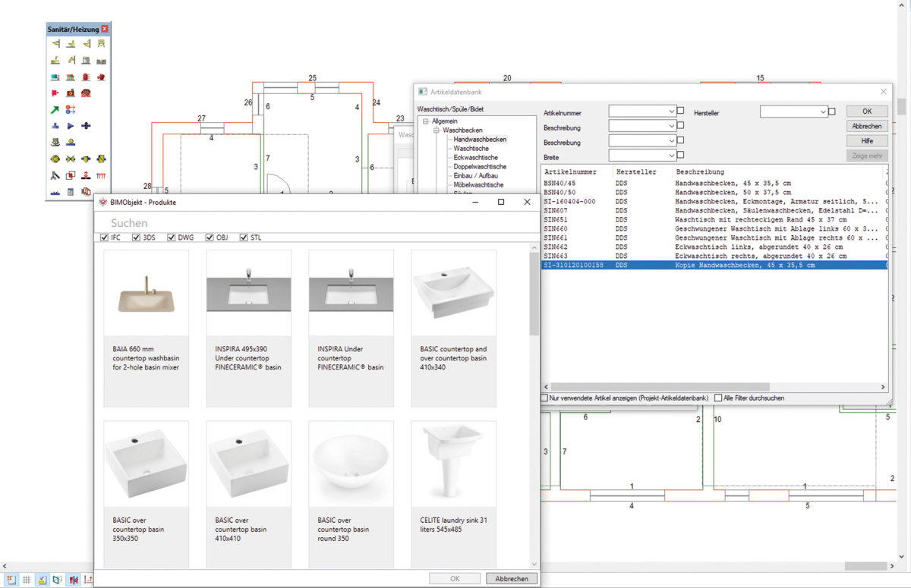Select Waschtische in category tree
Screen dimensions: 911x588
pos(471,149)
